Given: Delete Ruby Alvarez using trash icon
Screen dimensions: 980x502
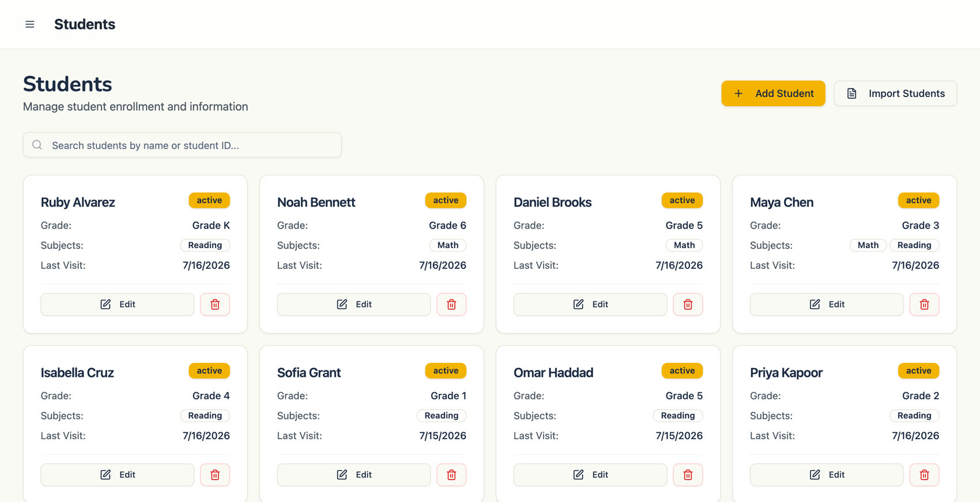Looking at the screenshot, I should click(215, 304).
